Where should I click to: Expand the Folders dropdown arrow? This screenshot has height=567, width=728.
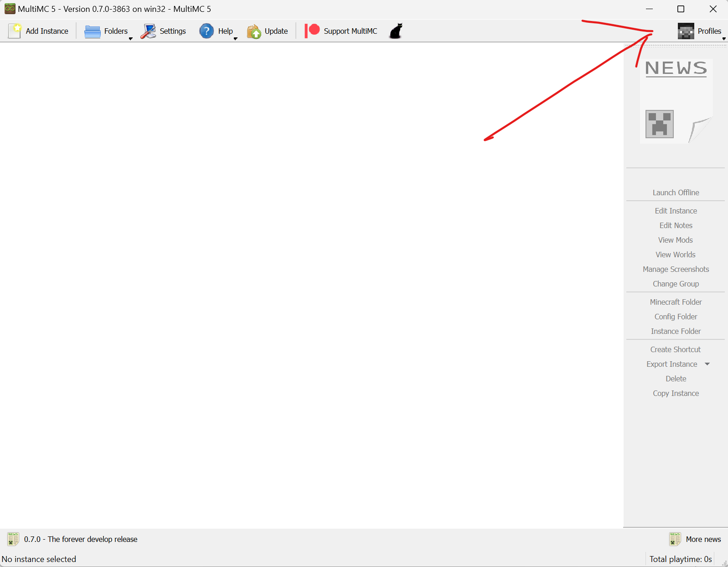(x=130, y=39)
